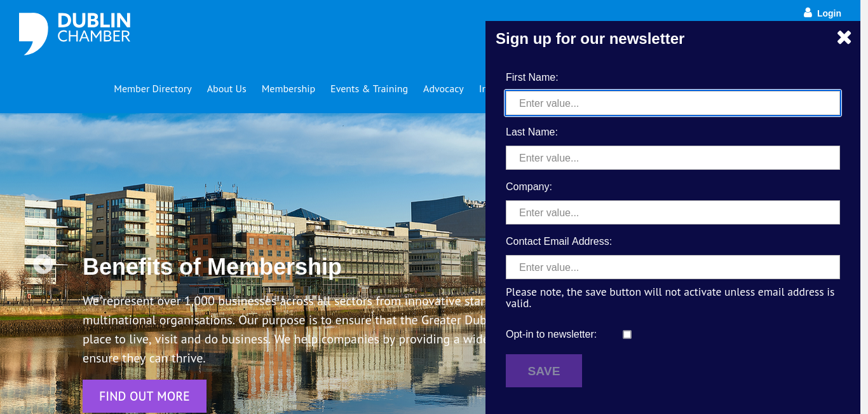Click into the Company text field
The width and height of the screenshot is (868, 414).
pos(673,212)
